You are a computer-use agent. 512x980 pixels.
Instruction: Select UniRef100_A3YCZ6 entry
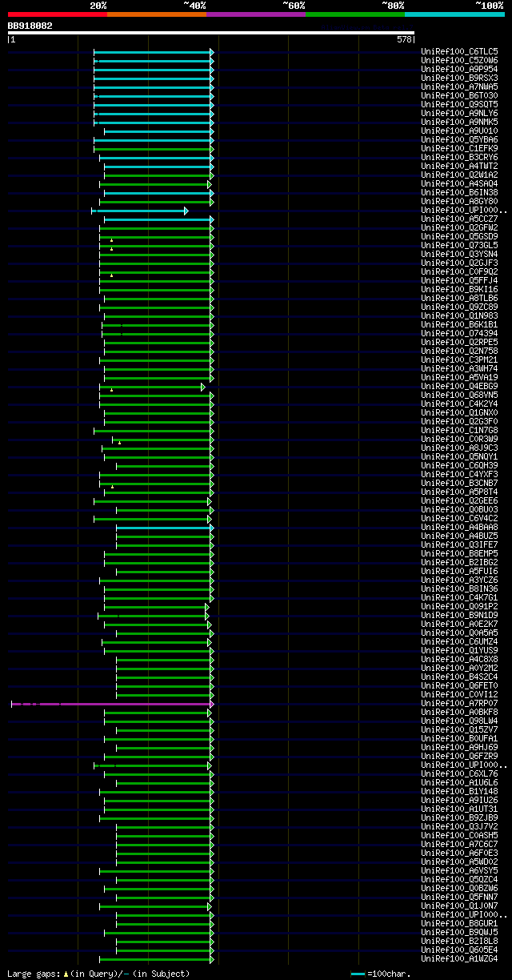click(459, 580)
